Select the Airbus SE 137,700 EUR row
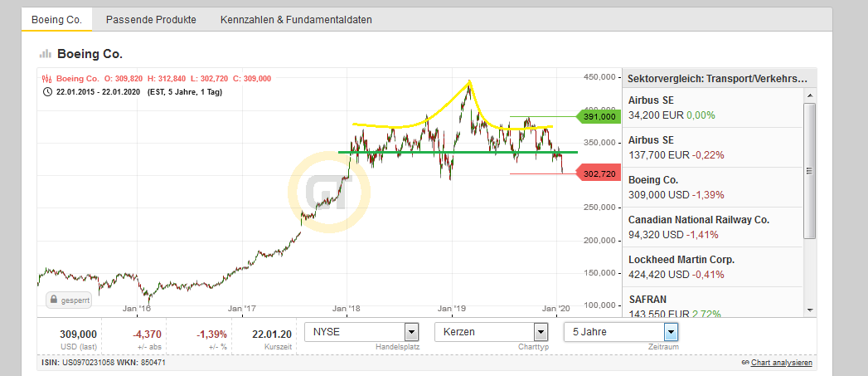The height and width of the screenshot is (376, 868). [x=713, y=148]
